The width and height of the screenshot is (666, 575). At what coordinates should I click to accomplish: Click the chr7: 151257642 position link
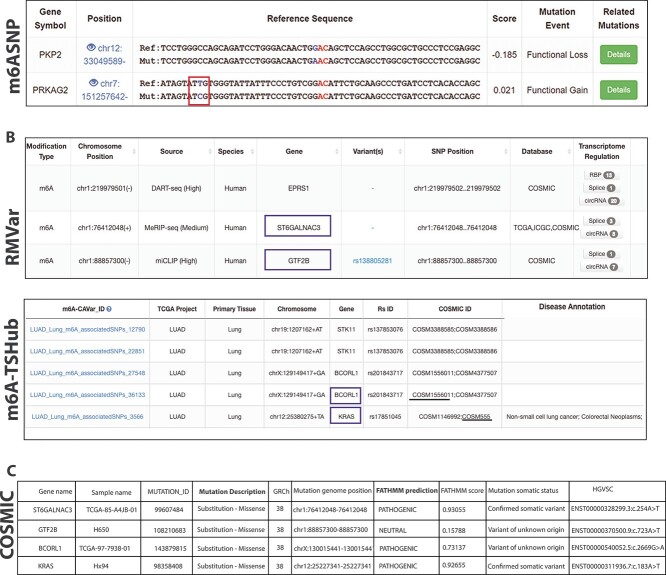click(105, 90)
